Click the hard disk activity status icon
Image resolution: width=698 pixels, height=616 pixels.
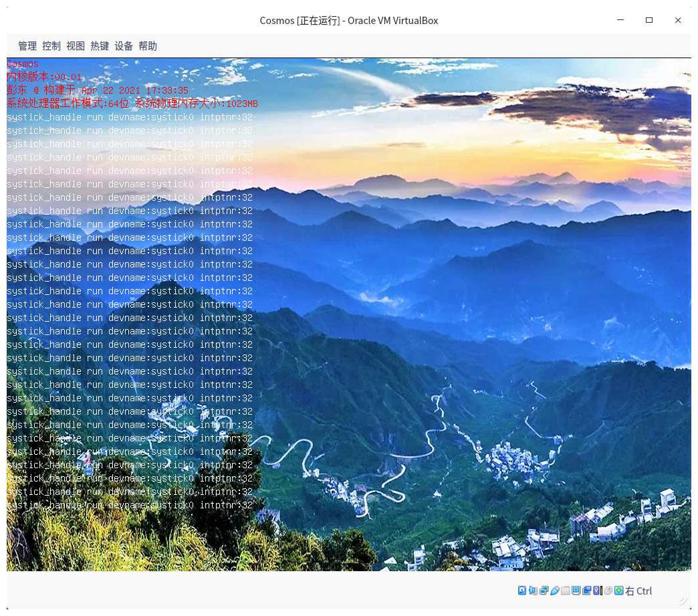(x=522, y=591)
